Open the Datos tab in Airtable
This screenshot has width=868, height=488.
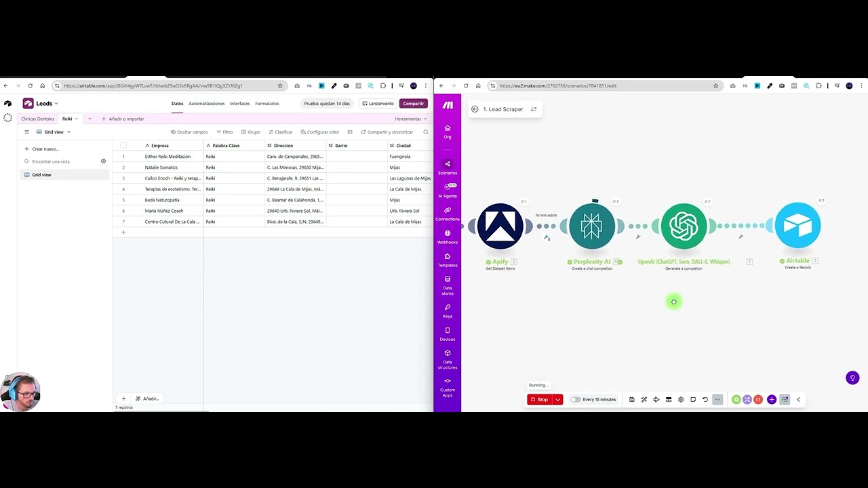click(x=177, y=104)
